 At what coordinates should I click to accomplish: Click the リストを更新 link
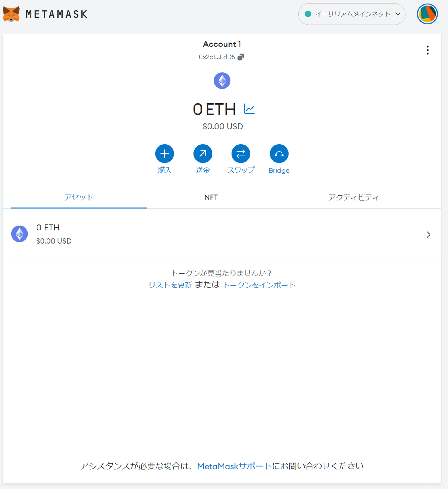click(170, 285)
